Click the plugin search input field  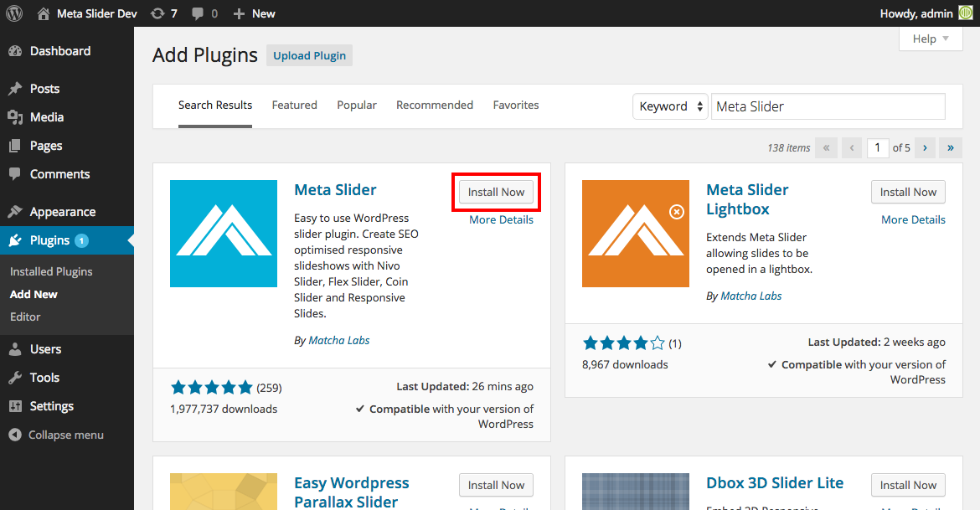point(828,106)
